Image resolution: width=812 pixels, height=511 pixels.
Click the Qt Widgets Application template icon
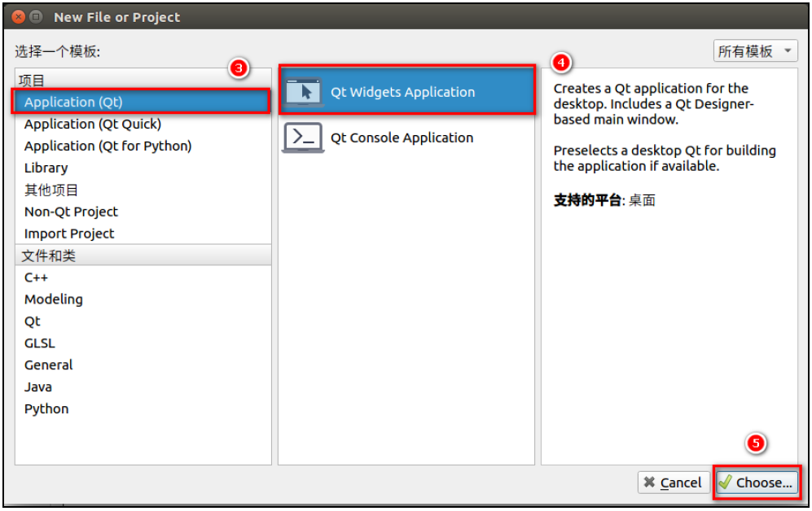pyautogui.click(x=304, y=92)
